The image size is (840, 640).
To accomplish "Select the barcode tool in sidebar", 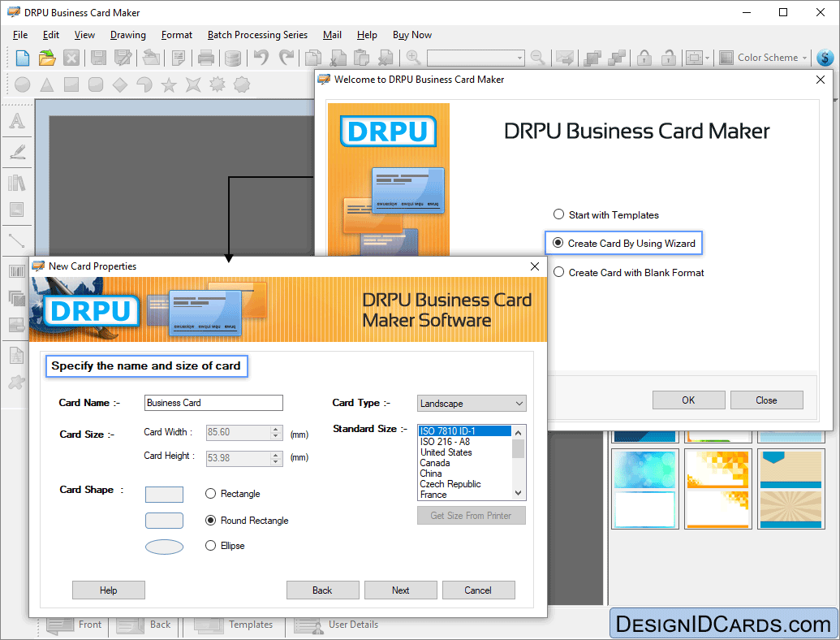I will tap(17, 271).
